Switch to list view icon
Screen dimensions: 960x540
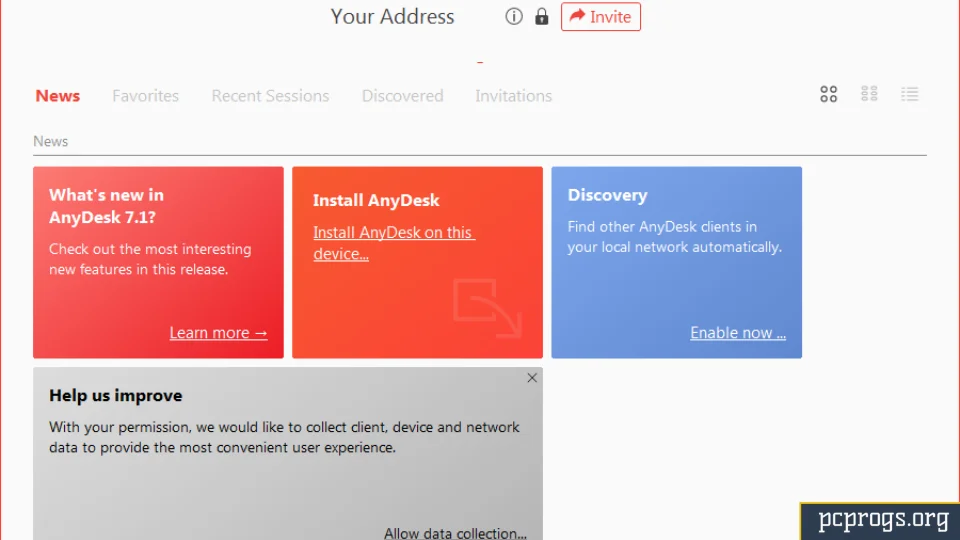pos(909,94)
